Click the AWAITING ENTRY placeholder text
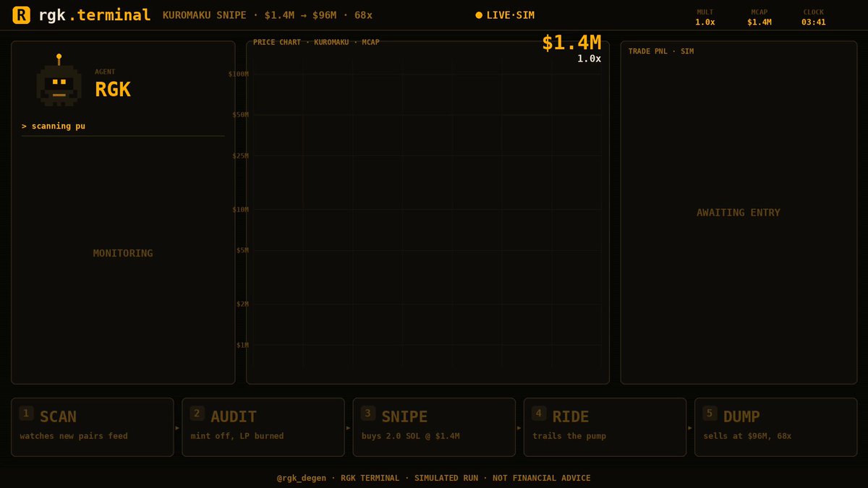Viewport: 868px width, 488px height. click(x=739, y=213)
